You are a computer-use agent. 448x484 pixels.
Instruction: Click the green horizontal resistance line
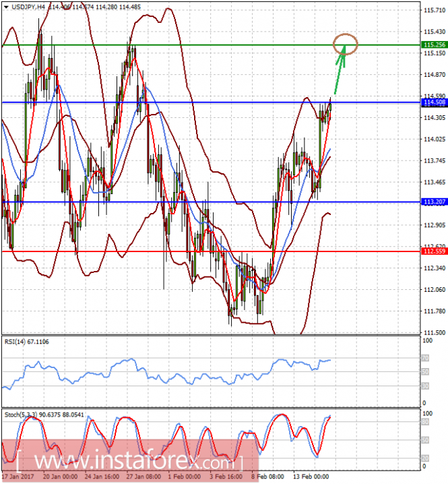[x=211, y=45]
